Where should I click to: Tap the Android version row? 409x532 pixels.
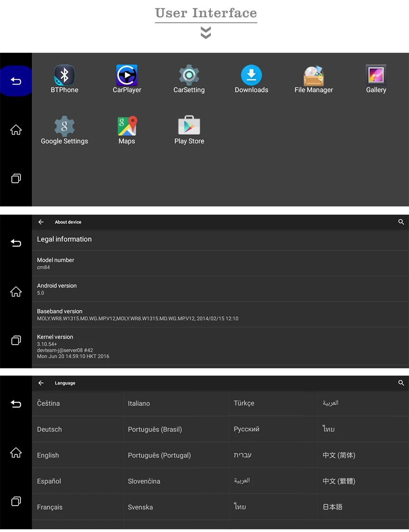220,289
